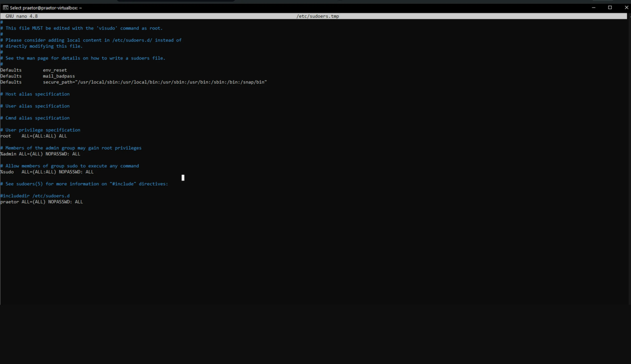Maximize the terminal window
631x364 pixels.
610,8
